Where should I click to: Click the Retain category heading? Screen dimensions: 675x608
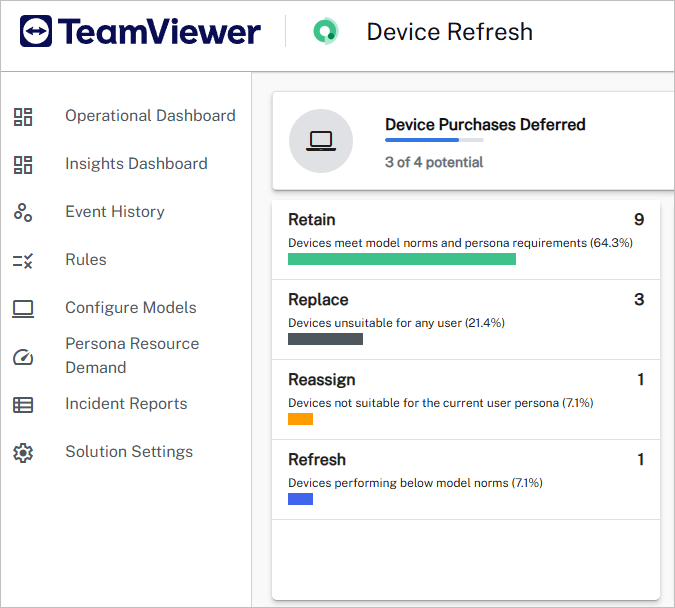(312, 220)
